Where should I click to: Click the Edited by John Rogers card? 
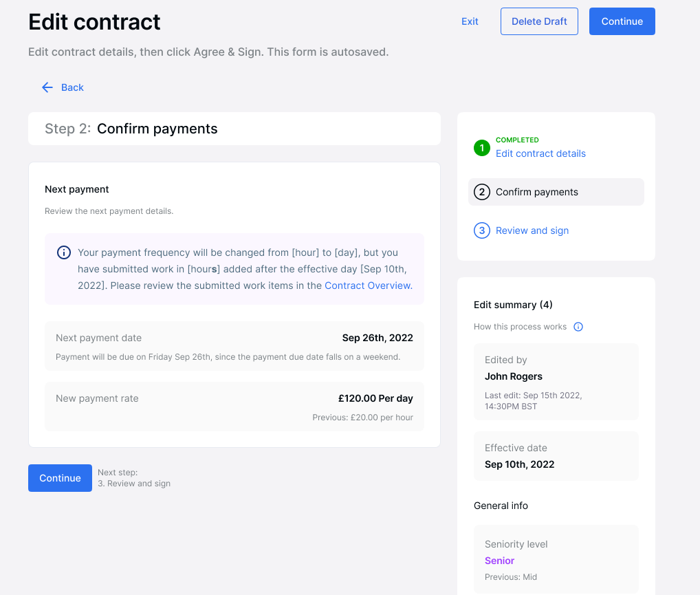(x=556, y=382)
